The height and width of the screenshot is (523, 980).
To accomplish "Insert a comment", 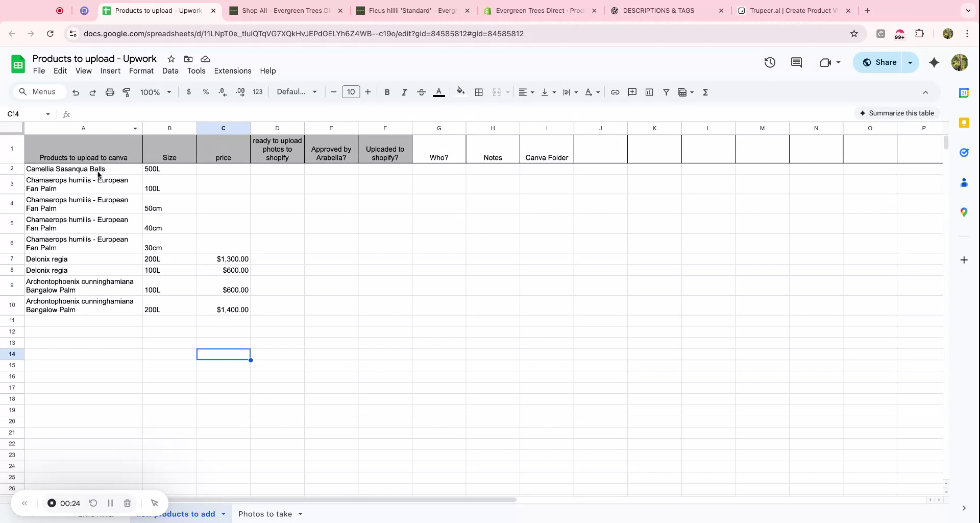I will [x=632, y=92].
